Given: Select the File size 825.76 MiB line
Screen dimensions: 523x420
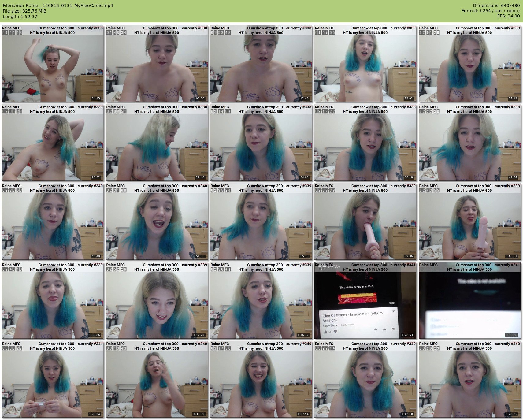Looking at the screenshot, I should click(x=24, y=11).
